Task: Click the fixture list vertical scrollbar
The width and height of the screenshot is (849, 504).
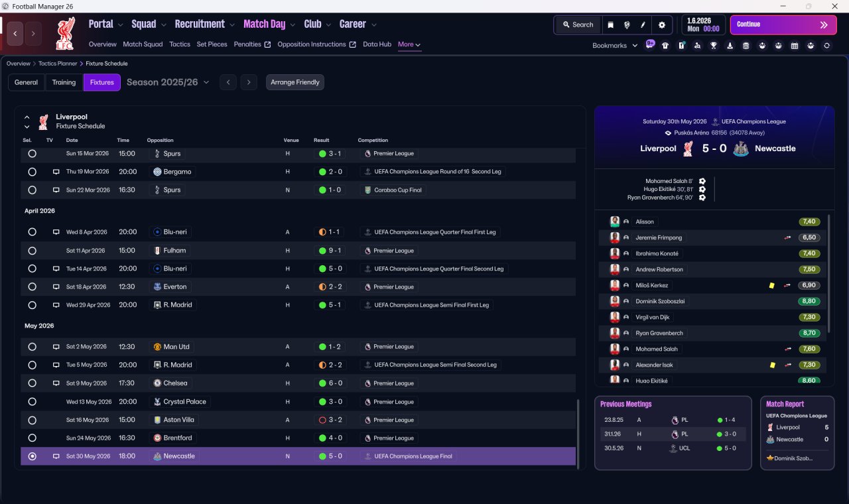Action: pos(578,432)
